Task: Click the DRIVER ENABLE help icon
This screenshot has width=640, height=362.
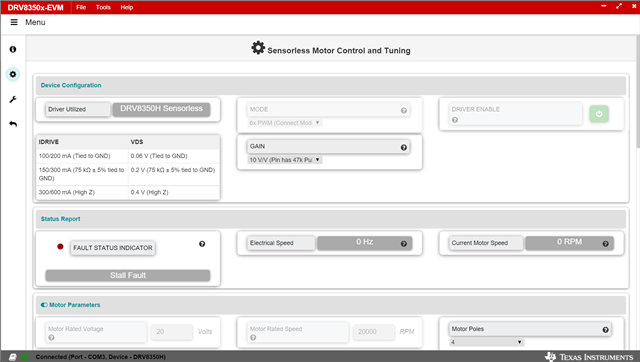Action: tap(455, 120)
